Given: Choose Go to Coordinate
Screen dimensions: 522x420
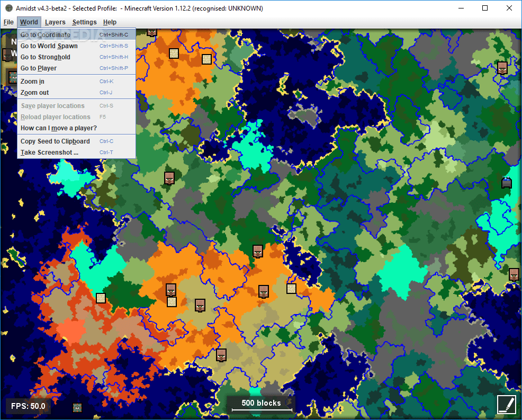Looking at the screenshot, I should [77, 34].
